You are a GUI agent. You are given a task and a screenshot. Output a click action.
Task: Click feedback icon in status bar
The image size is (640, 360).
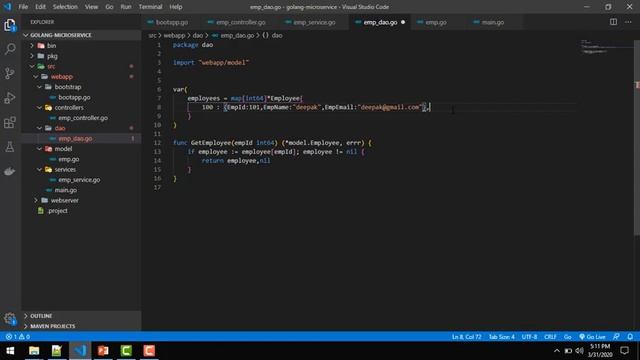(616, 337)
